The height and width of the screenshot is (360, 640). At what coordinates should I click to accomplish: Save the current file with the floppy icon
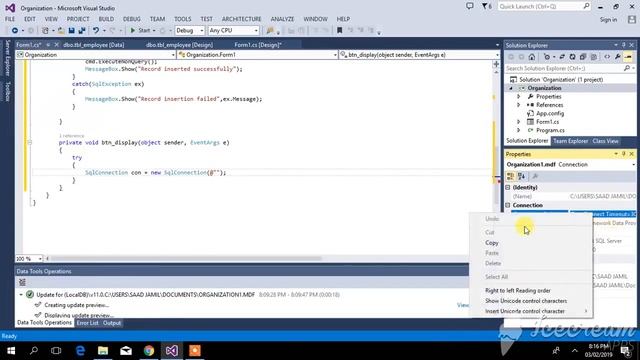click(71, 31)
